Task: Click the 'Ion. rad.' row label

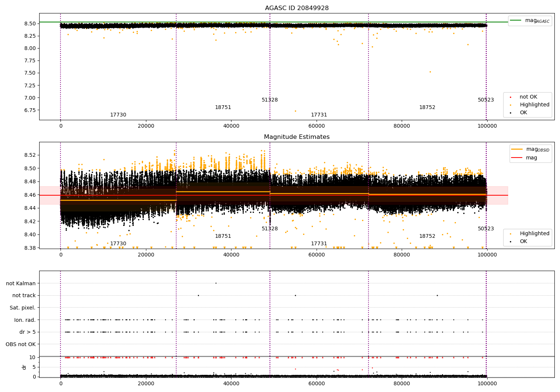Action: pos(25,320)
